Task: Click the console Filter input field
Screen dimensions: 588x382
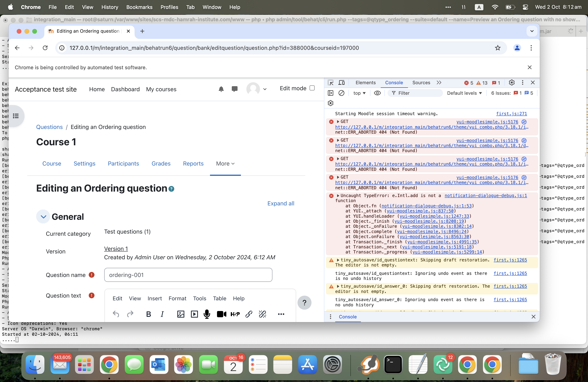Action: [x=415, y=93]
